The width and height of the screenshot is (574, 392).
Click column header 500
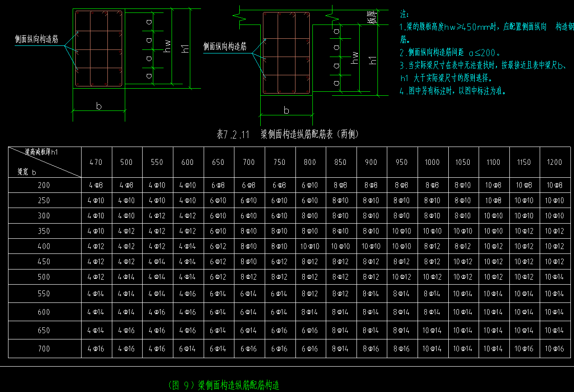coord(127,162)
